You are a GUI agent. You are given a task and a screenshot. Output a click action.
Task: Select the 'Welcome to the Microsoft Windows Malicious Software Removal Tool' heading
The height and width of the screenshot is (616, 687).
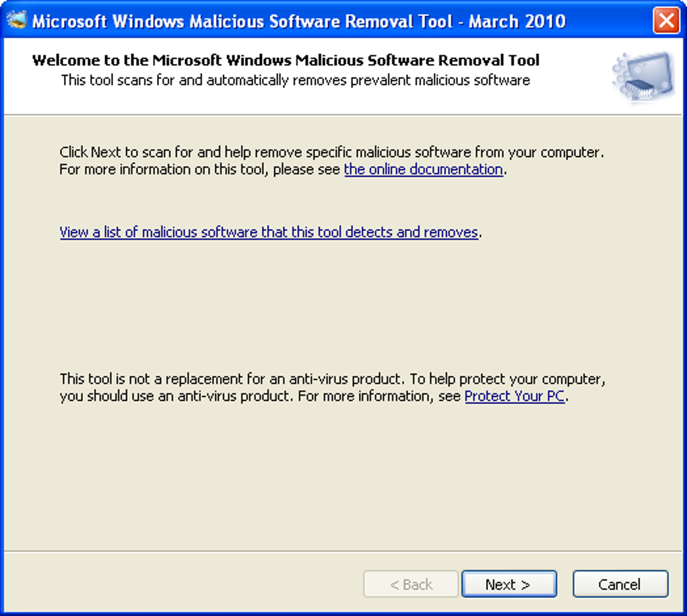(x=286, y=60)
